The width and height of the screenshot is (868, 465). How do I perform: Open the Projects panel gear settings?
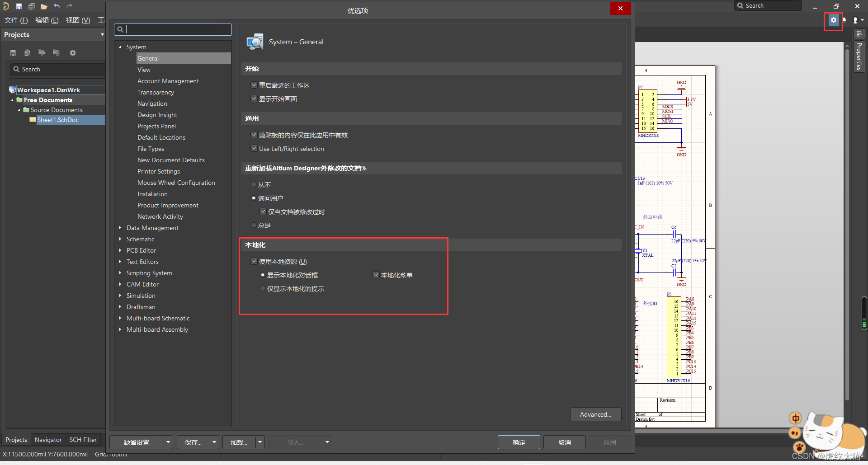[x=72, y=53]
